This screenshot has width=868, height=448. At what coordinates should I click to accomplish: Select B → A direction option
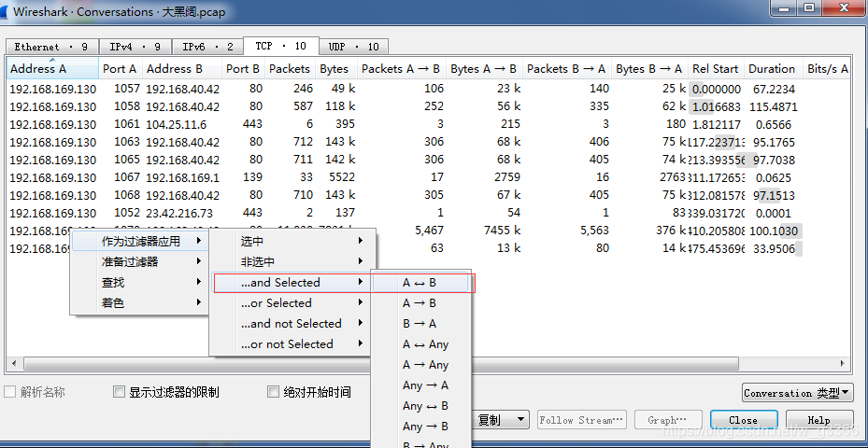coord(420,324)
